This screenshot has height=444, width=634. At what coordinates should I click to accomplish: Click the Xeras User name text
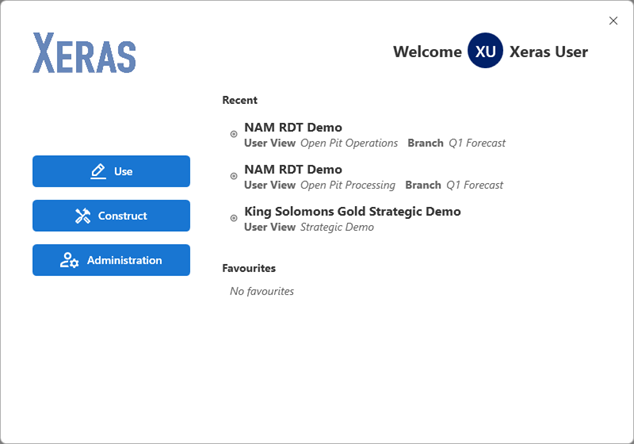[x=548, y=52]
